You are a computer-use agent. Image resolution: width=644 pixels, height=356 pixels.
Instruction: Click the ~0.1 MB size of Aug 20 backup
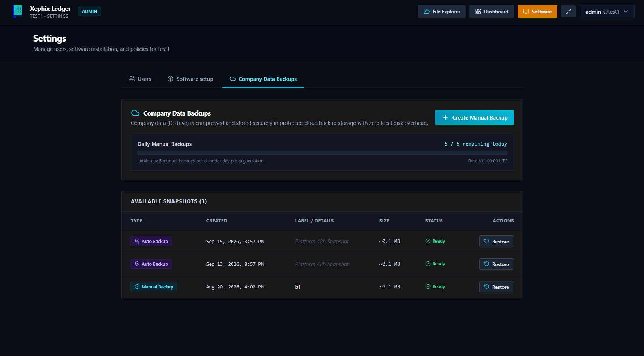point(390,287)
